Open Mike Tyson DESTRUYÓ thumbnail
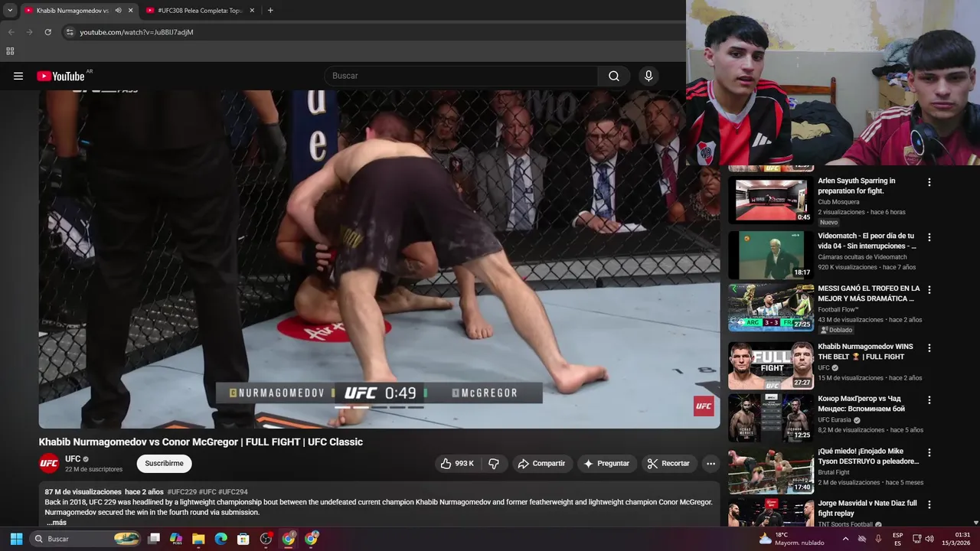This screenshot has height=551, width=980. 771,470
